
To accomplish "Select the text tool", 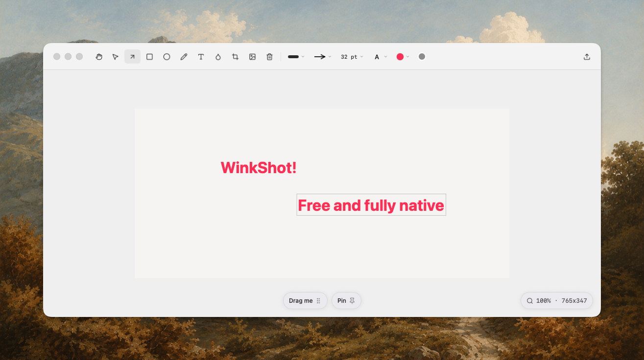I will click(x=201, y=57).
